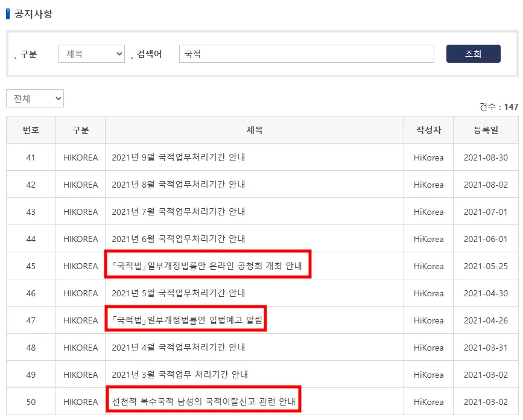523x420 pixels.
Task: Click row number 49 cell
Action: 31,375
